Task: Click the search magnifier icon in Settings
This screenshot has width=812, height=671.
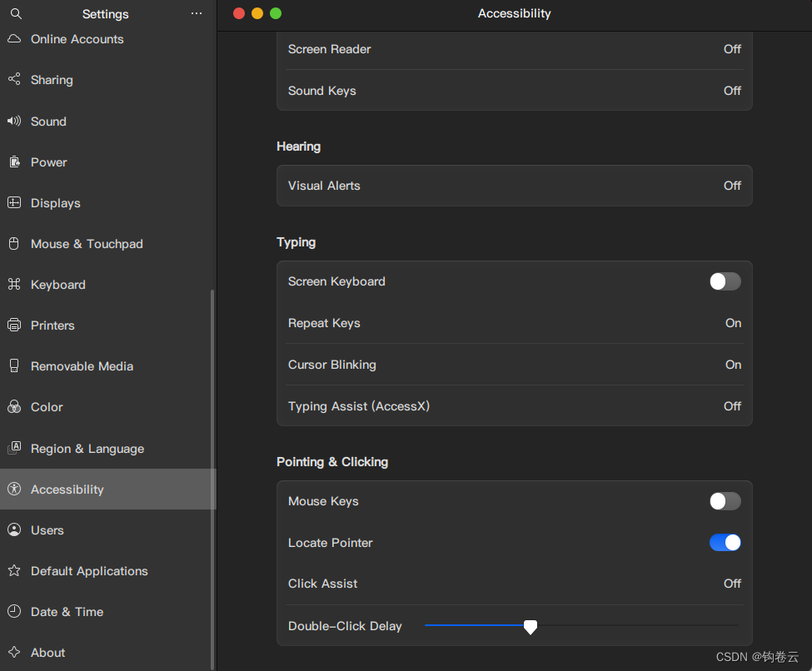Action: (16, 14)
